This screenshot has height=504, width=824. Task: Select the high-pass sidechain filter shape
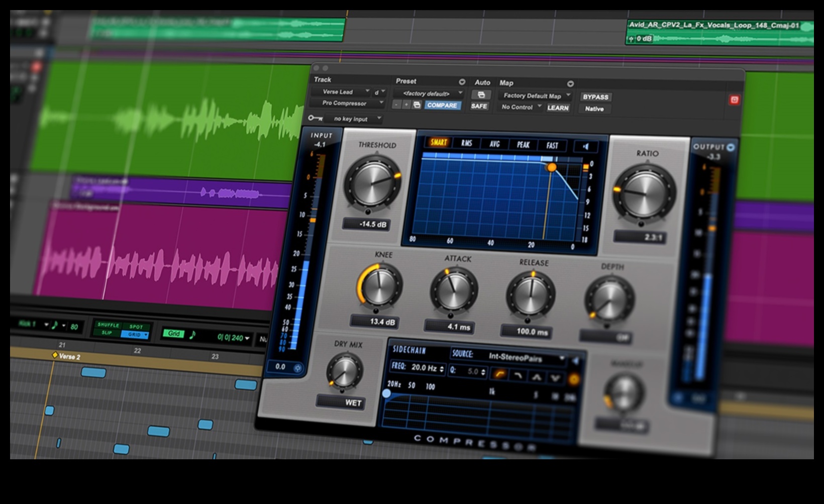pyautogui.click(x=499, y=374)
